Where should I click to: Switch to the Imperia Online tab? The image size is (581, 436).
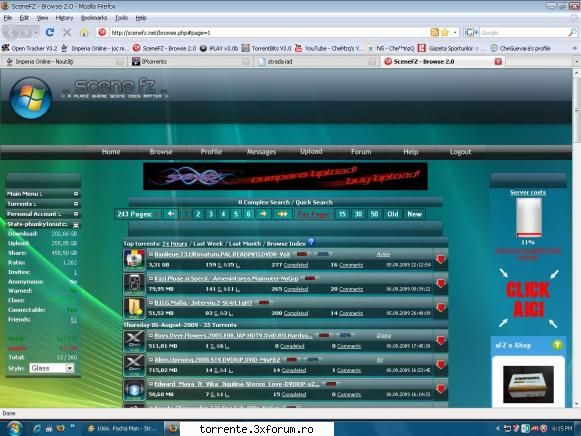click(x=64, y=61)
